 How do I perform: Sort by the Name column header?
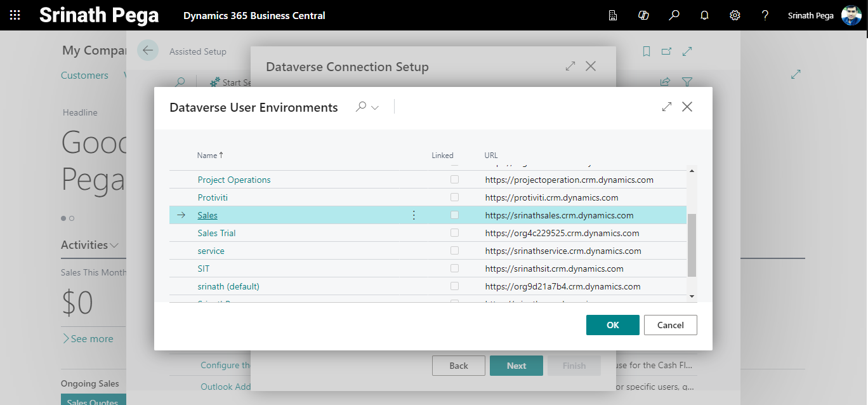[x=207, y=156]
